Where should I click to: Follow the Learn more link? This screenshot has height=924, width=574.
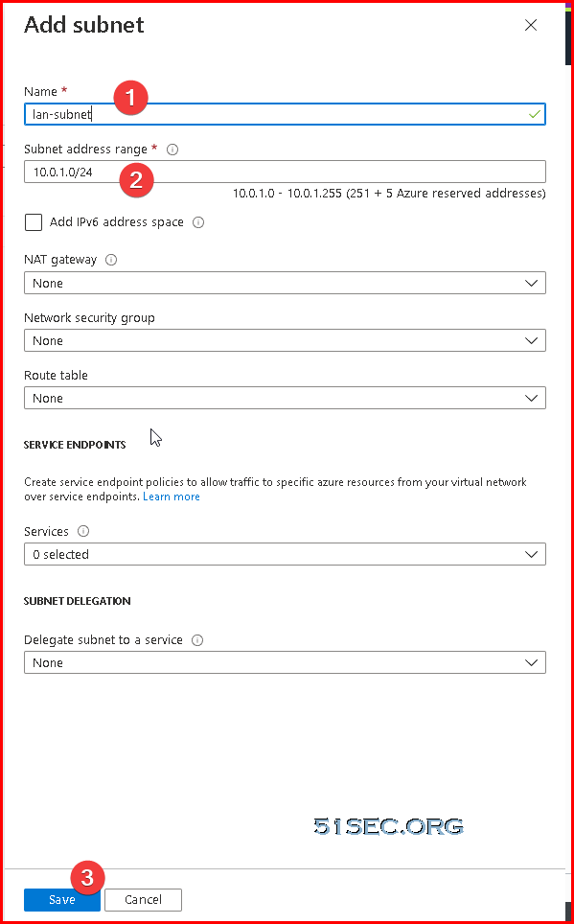tap(172, 497)
